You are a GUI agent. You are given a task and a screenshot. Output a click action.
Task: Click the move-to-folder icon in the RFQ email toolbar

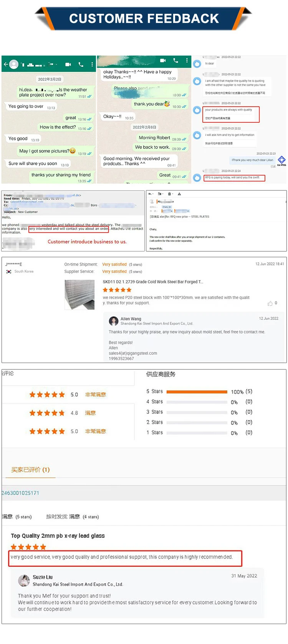(x=159, y=194)
